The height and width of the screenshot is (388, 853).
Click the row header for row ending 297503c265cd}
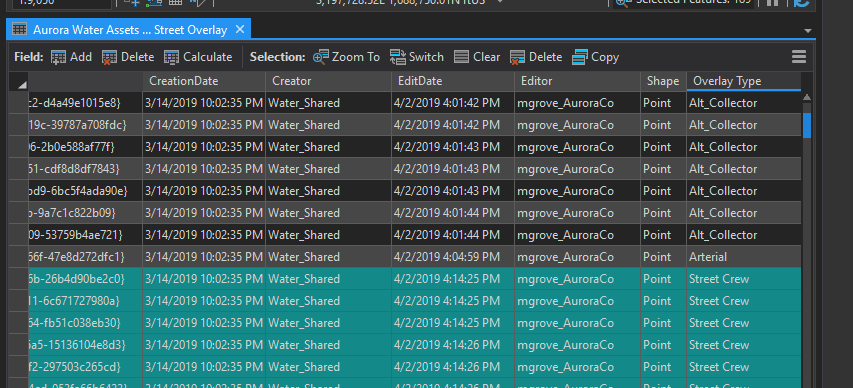click(18, 366)
